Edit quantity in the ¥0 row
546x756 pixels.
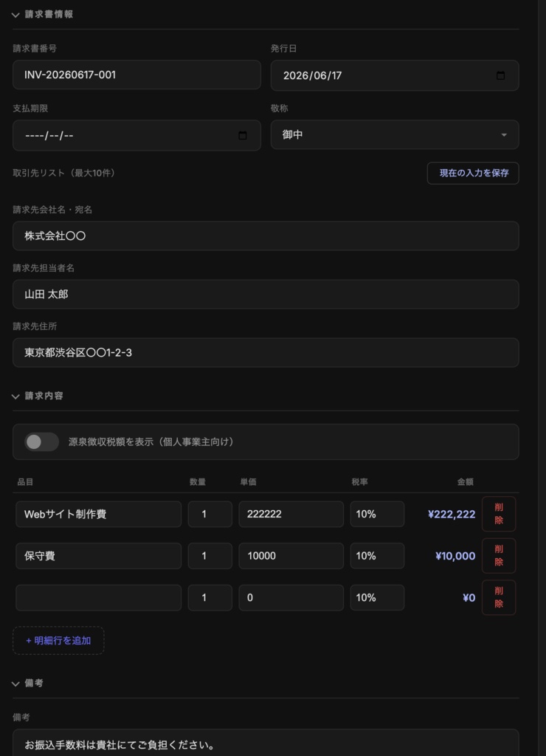210,597
